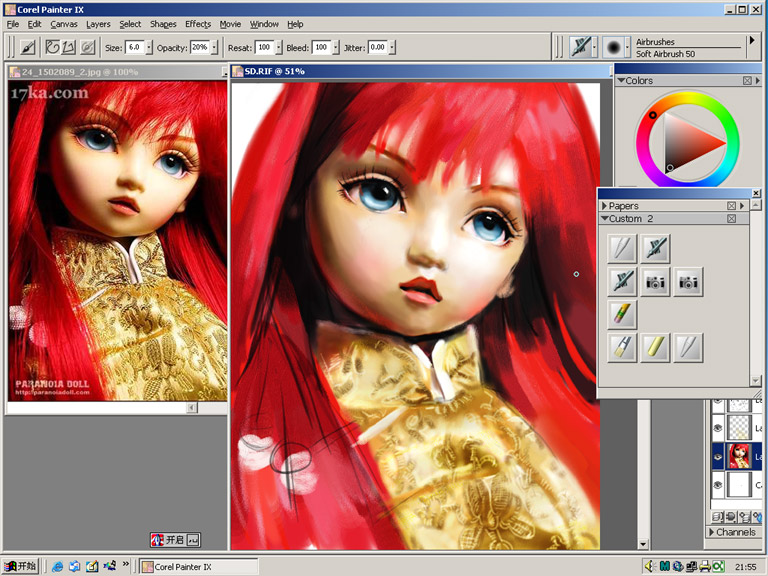This screenshot has width=768, height=576.
Task: Click the selected doll layer thumbnail
Action: (738, 456)
